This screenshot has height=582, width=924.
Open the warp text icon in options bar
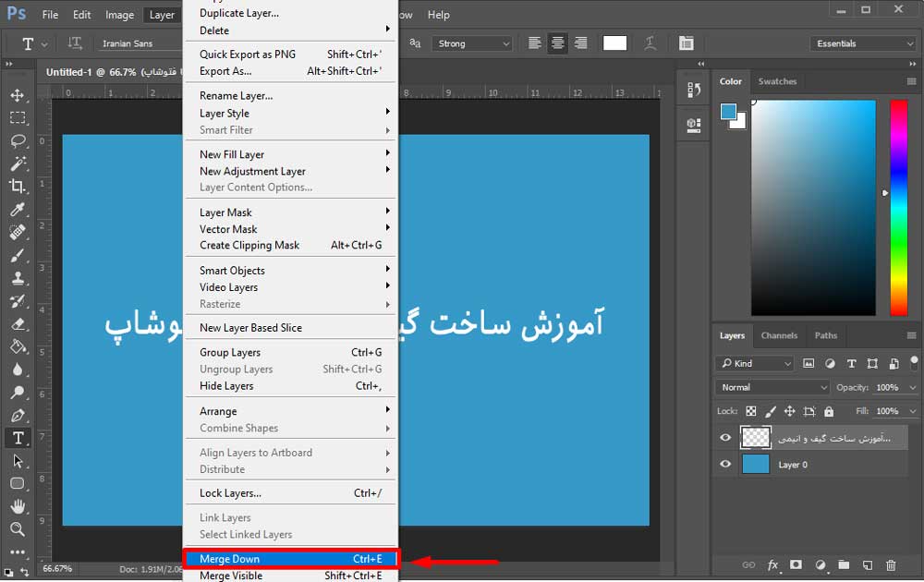(x=650, y=43)
